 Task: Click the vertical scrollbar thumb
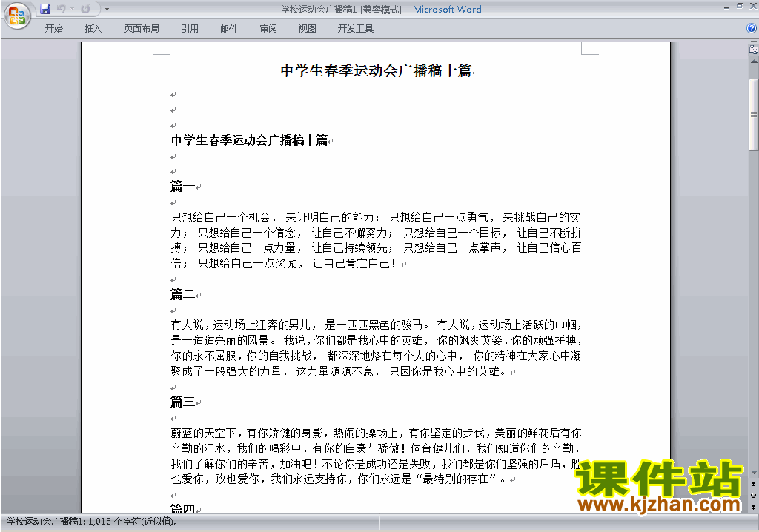point(754,115)
